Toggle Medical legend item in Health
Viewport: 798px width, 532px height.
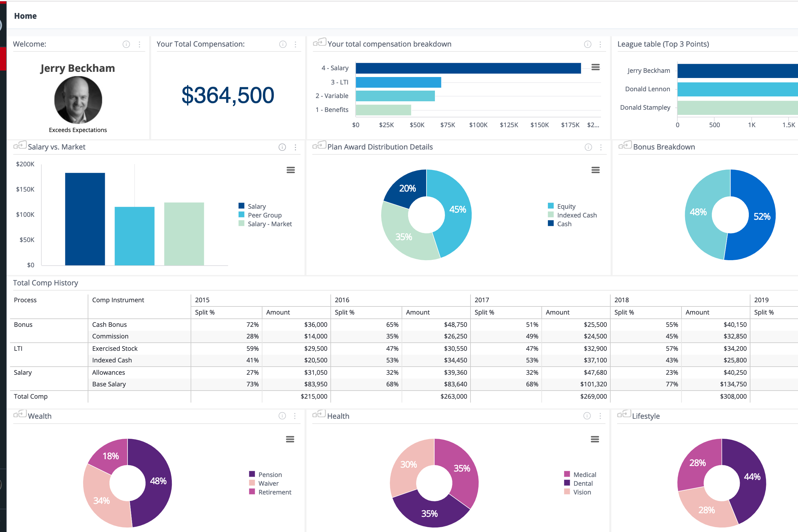(580, 475)
